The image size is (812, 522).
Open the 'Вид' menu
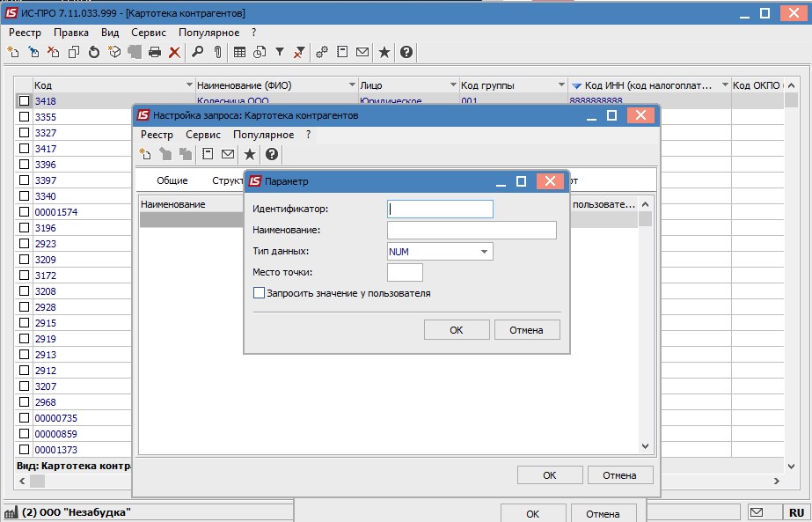pyautogui.click(x=110, y=33)
